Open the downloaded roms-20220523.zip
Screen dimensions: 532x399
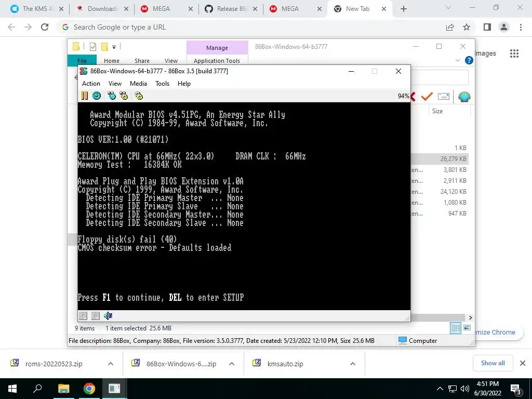coord(54,364)
